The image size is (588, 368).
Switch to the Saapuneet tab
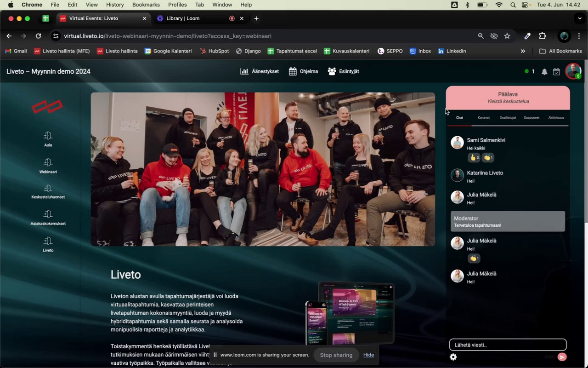coord(531,118)
